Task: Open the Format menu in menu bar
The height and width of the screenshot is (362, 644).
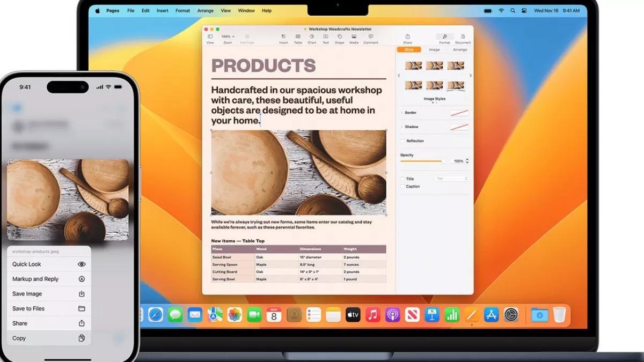Action: pos(182,11)
